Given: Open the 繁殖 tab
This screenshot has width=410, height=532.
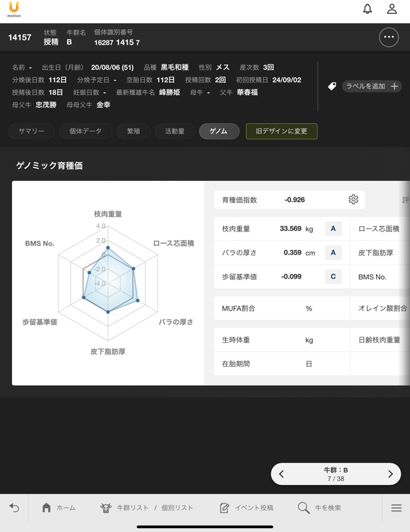Looking at the screenshot, I should coord(134,131).
